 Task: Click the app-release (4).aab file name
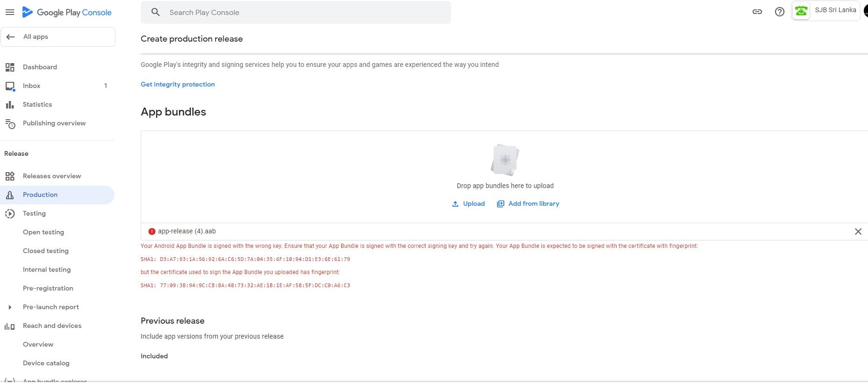[187, 232]
